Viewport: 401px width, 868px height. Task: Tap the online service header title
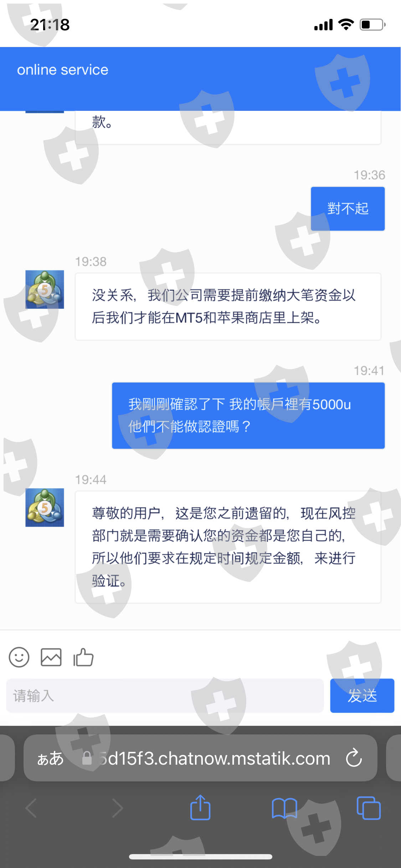click(x=63, y=70)
